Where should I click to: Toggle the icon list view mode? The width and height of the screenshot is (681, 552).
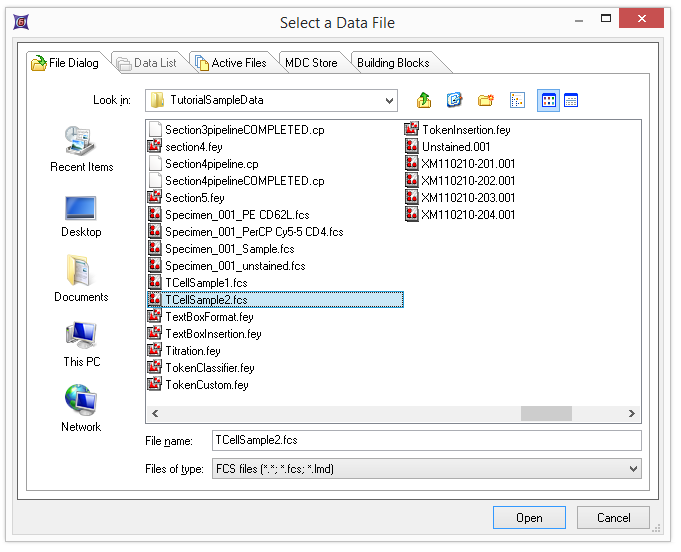(548, 100)
